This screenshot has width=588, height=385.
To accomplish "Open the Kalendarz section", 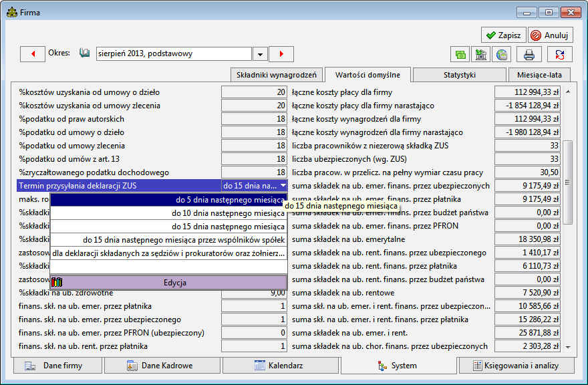I will (281, 366).
